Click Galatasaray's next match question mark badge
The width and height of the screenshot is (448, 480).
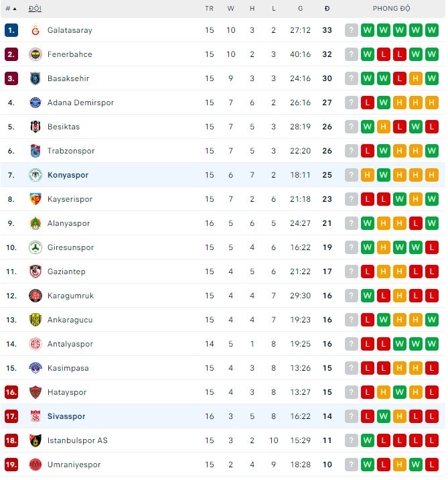click(352, 30)
